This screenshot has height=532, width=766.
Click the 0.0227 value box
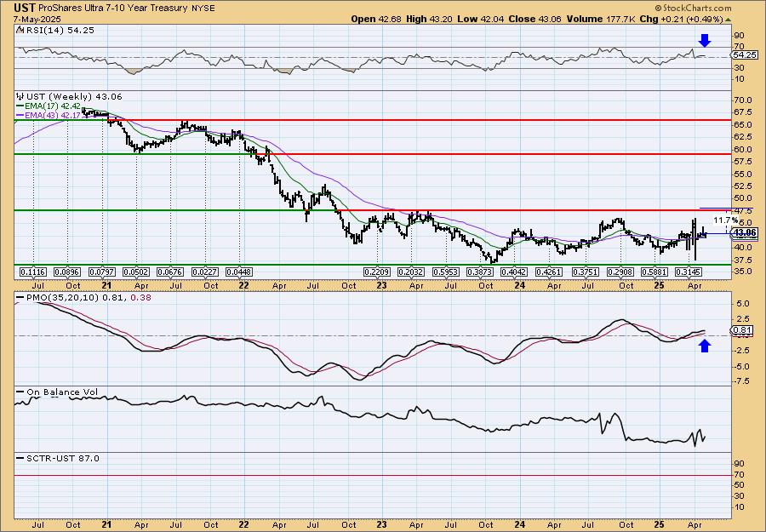point(205,272)
